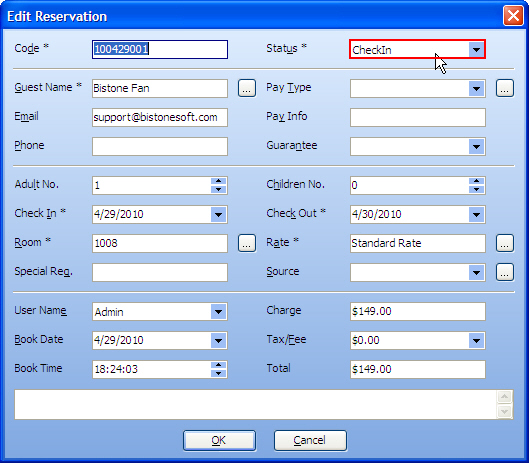Open the Book Date date picker
Image resolution: width=529 pixels, height=463 pixels.
218,341
